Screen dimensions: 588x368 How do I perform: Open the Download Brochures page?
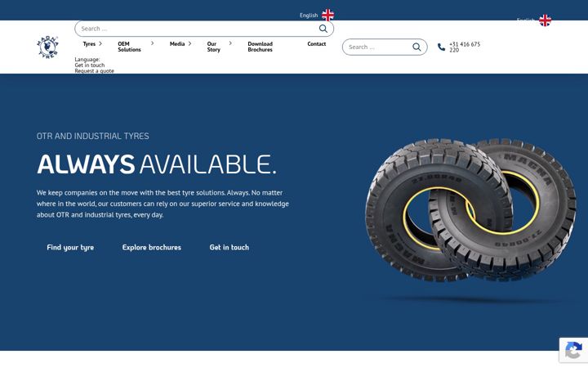click(x=260, y=47)
